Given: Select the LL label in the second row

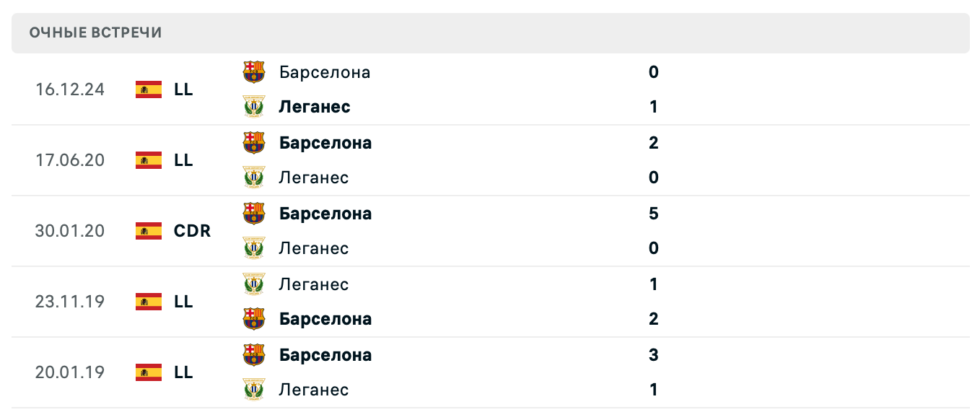Looking at the screenshot, I should pos(185,160).
